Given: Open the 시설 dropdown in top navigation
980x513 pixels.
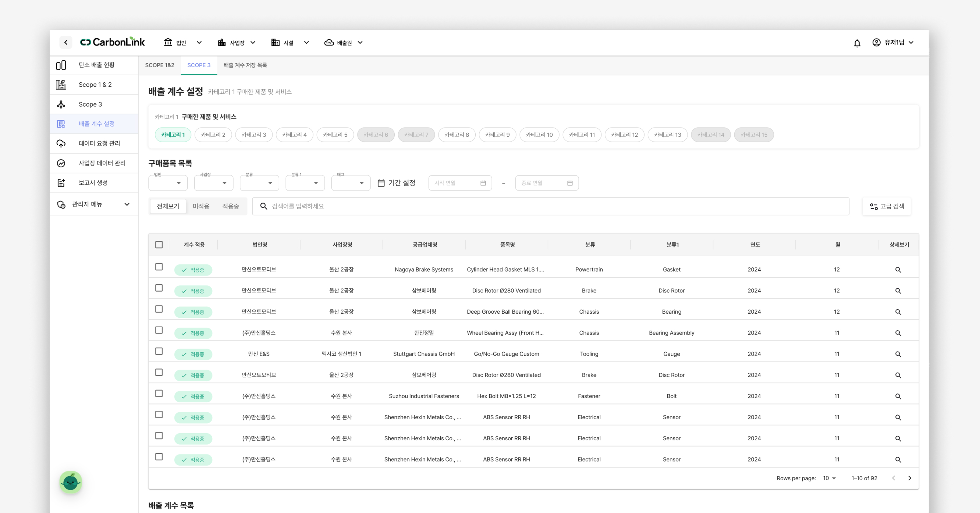Looking at the screenshot, I should (x=290, y=43).
